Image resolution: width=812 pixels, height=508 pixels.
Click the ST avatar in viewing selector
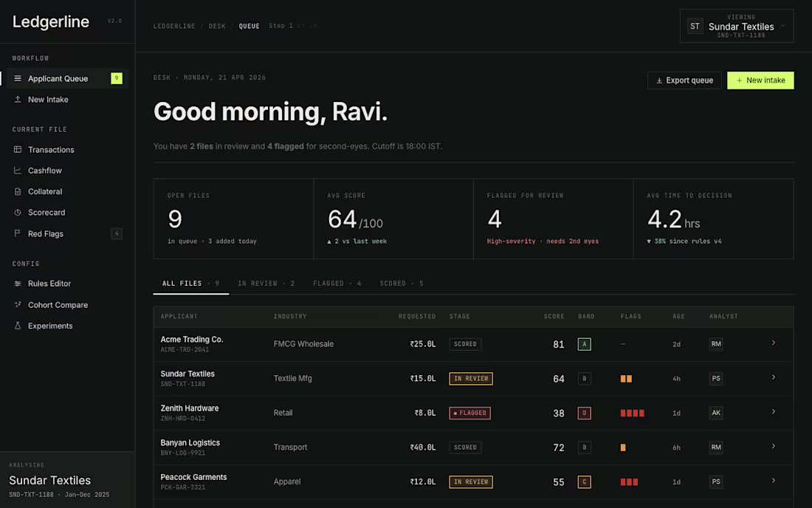click(695, 27)
